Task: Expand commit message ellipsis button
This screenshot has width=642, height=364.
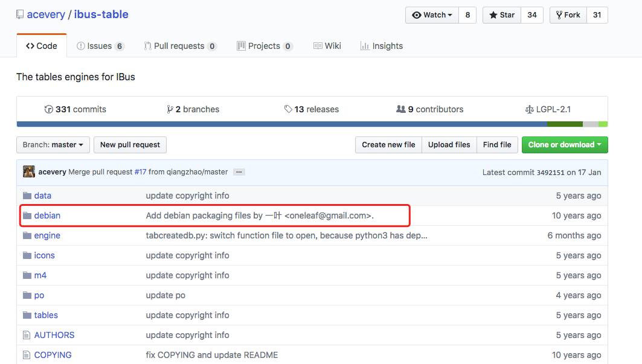Action: tap(239, 172)
